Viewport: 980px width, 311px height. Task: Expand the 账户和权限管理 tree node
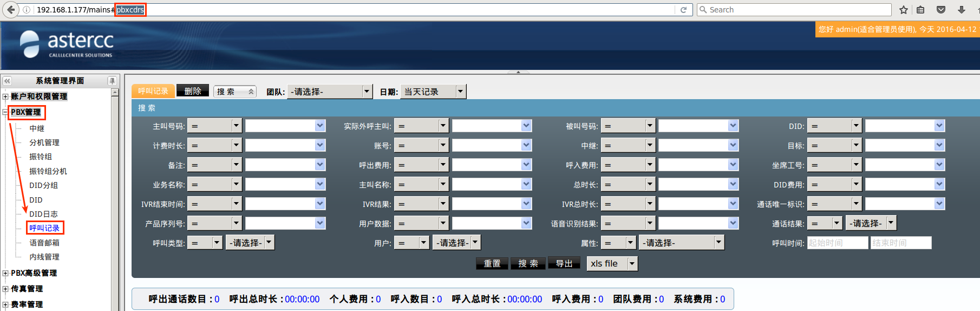5,96
